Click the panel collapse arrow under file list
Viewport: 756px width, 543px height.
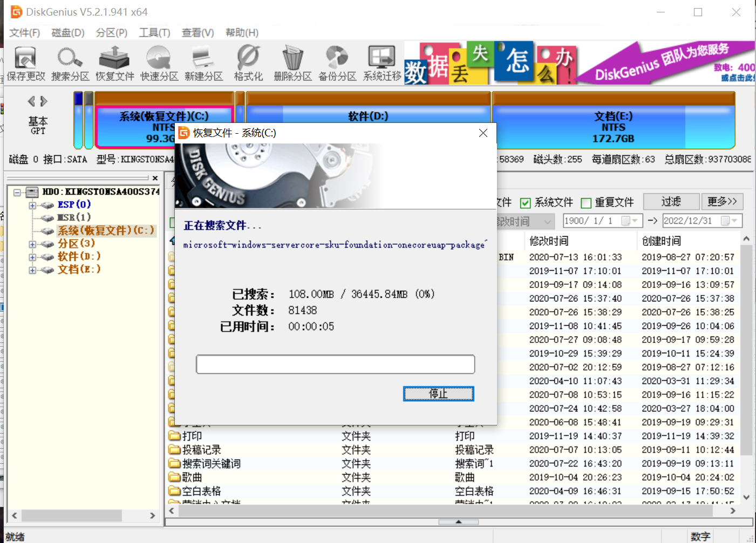pos(458,522)
